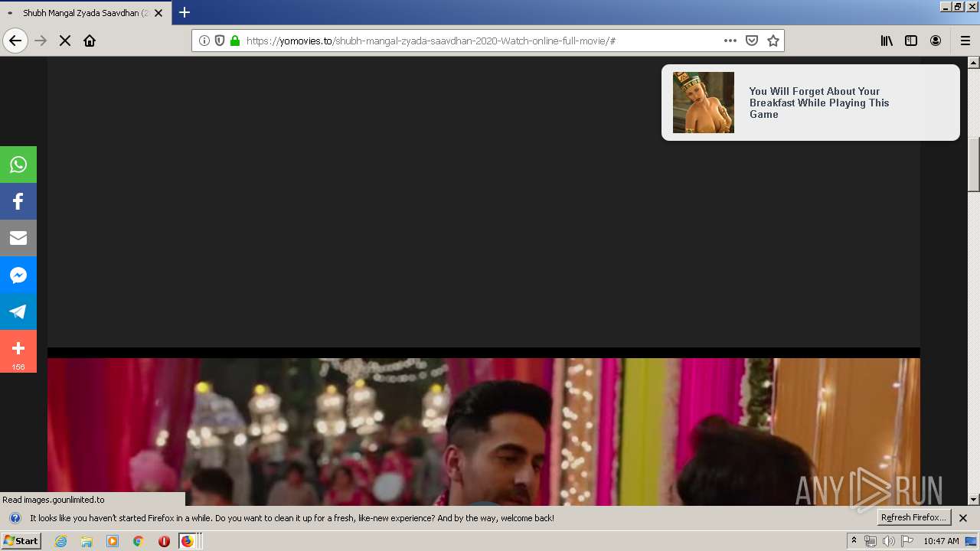Click the page scrollbar up arrow
980x551 pixels.
point(974,63)
